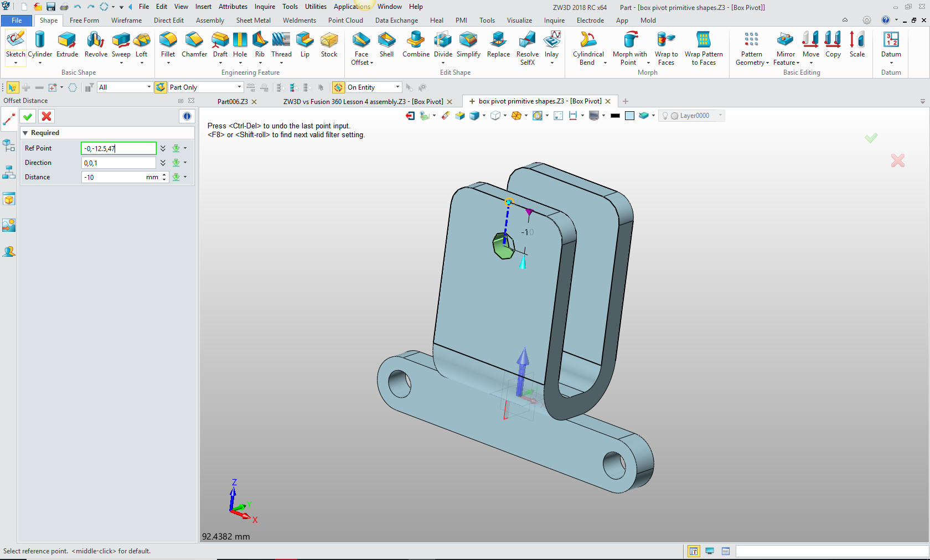
Task: Collapse the Required section
Action: 25,133
